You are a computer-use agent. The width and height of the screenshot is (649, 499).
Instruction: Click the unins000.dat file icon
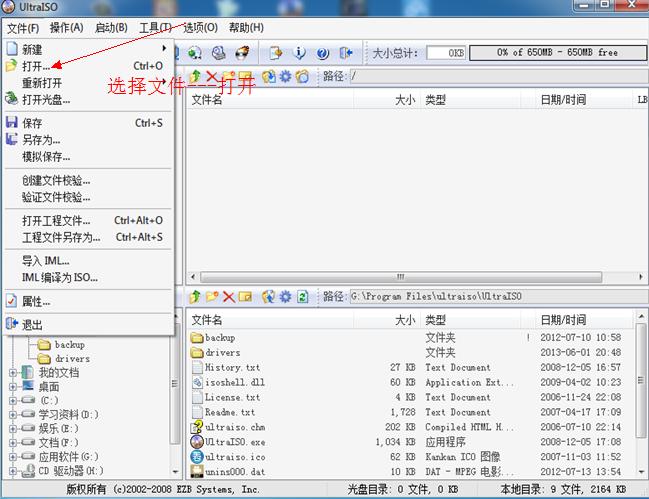click(x=197, y=471)
